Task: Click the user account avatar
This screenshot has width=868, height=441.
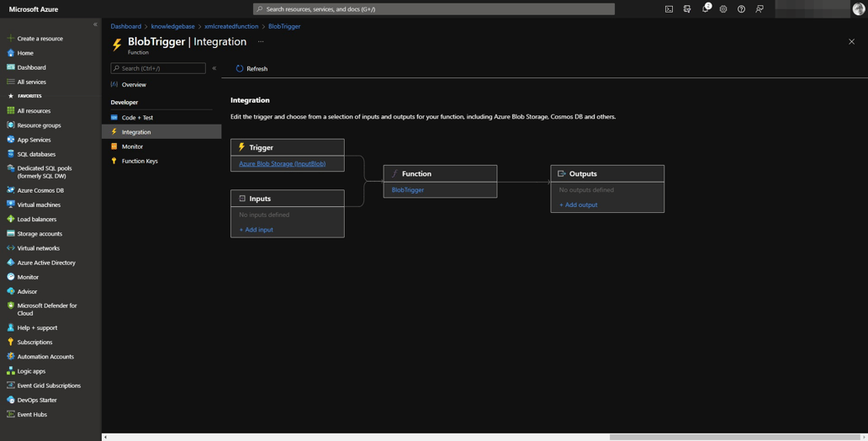Action: (x=858, y=9)
